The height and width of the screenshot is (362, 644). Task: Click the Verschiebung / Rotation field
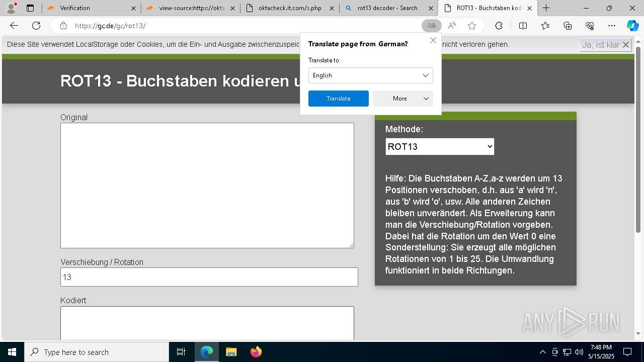coord(209,277)
